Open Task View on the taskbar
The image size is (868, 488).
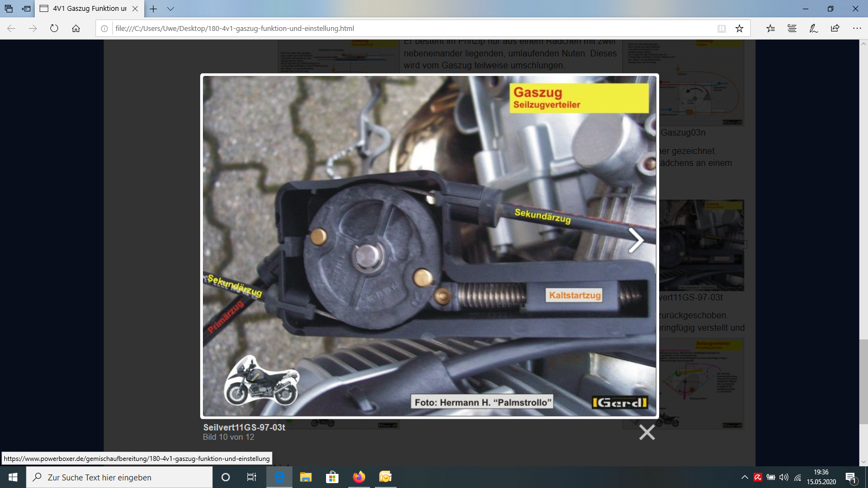click(x=252, y=477)
